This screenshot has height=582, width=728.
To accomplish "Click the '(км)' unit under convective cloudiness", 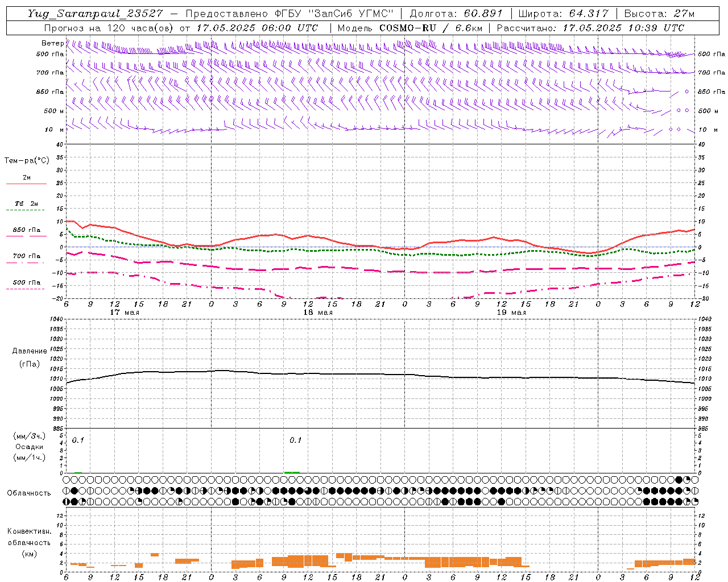I will point(29,554).
